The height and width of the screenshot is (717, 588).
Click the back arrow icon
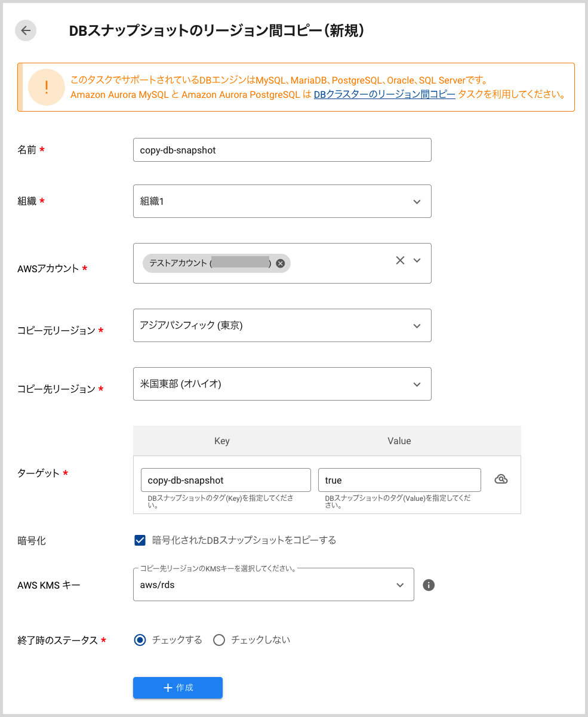pyautogui.click(x=26, y=31)
